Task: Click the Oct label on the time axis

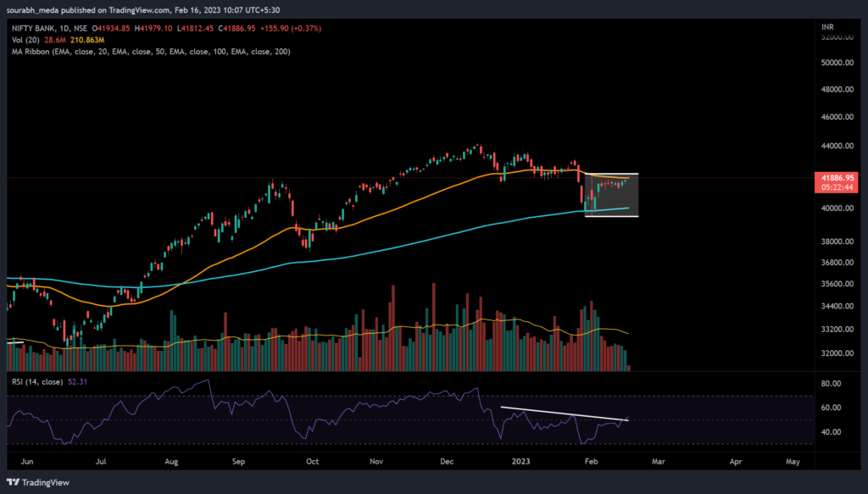Action: (312, 461)
